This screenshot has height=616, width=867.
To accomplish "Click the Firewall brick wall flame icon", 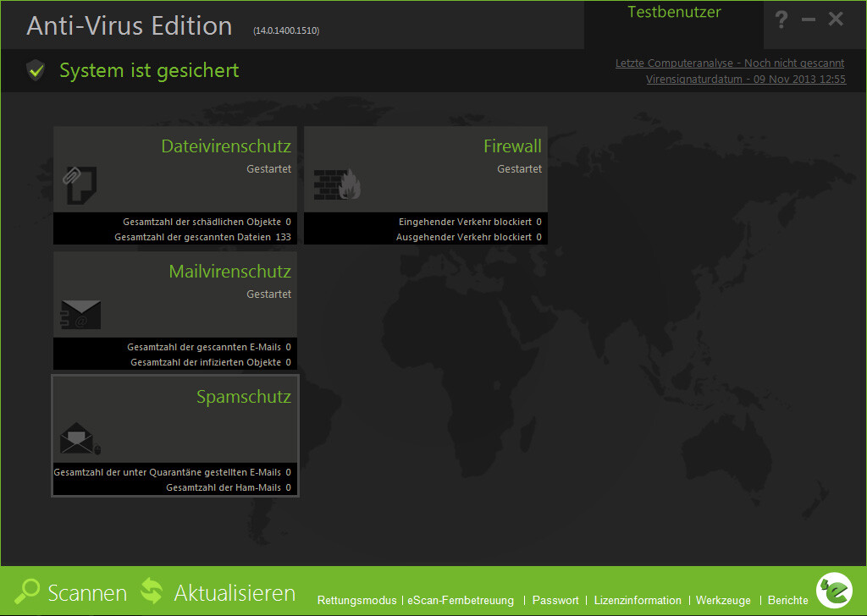I will (x=337, y=184).
